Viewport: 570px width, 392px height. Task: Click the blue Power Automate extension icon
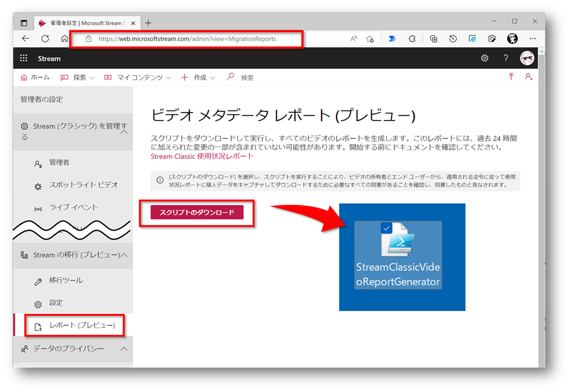pos(392,39)
